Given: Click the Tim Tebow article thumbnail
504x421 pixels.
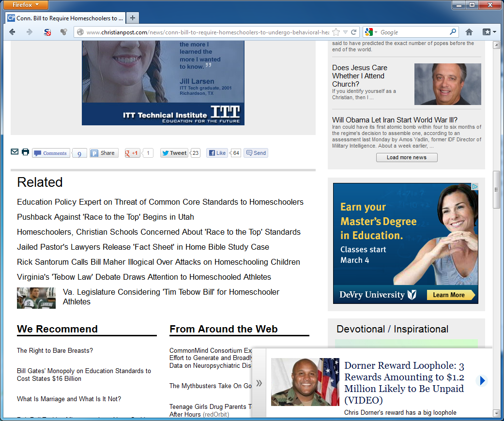Looking at the screenshot, I should tap(36, 298).
